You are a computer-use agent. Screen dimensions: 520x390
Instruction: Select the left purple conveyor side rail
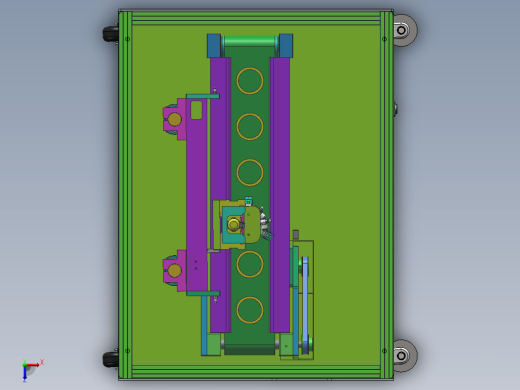220,195
